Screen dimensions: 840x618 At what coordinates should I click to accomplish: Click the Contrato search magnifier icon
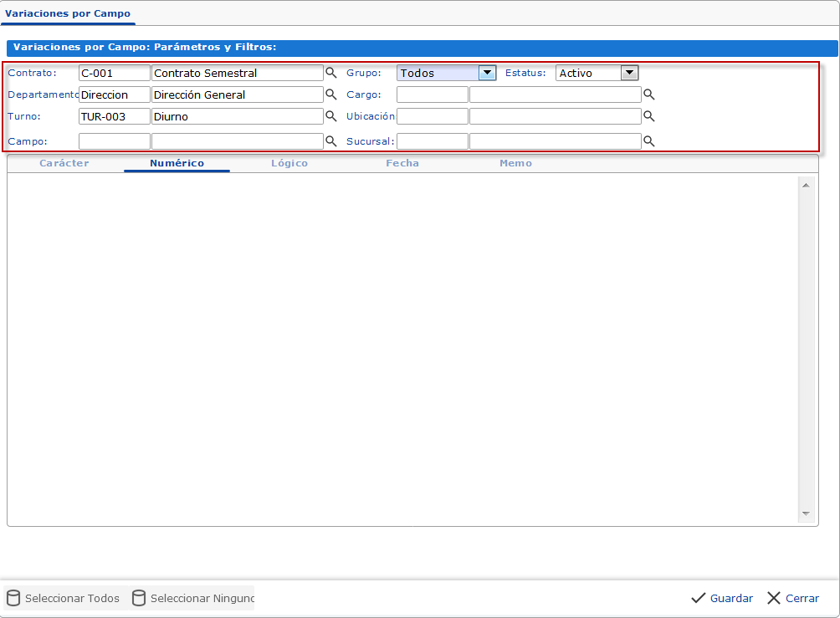coord(330,73)
